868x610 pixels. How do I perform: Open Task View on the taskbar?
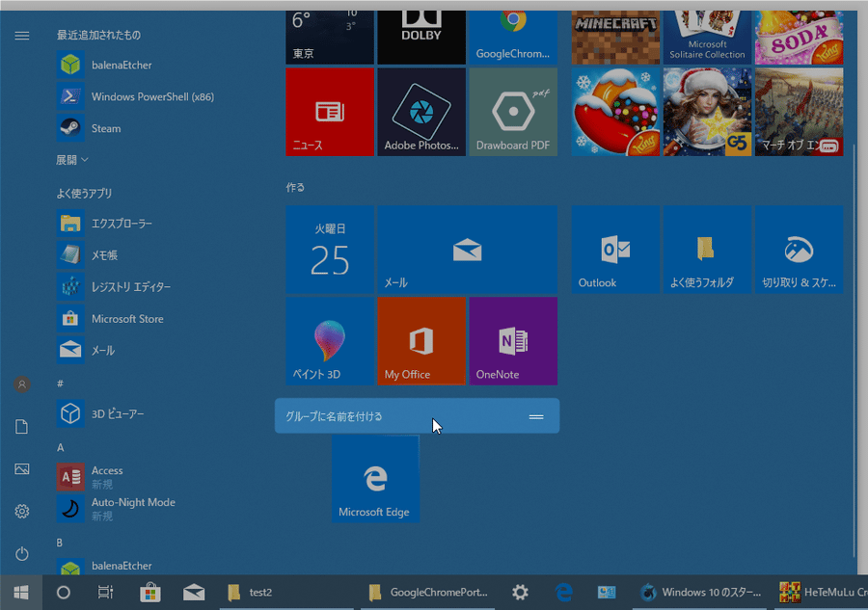click(105, 593)
